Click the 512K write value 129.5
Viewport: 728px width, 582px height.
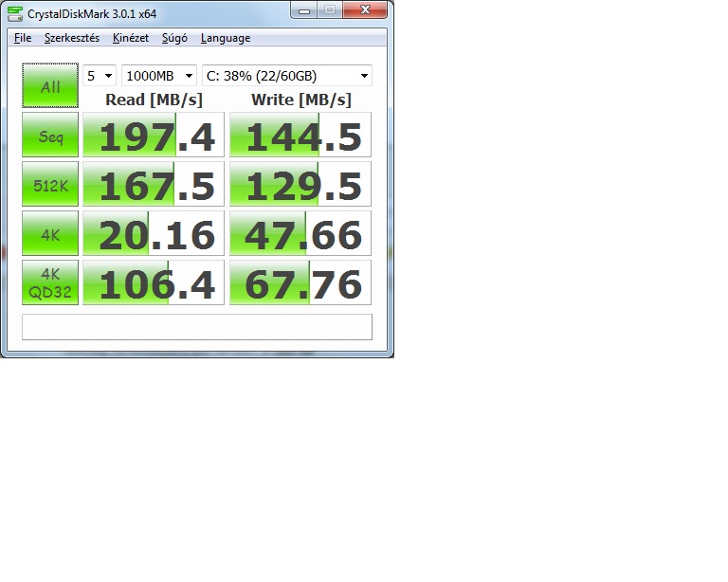pos(300,184)
